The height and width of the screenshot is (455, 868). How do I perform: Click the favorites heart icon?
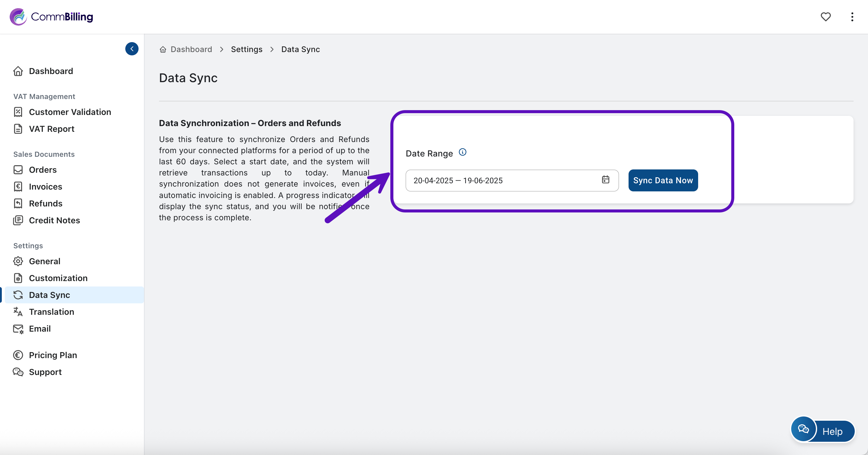pyautogui.click(x=825, y=17)
